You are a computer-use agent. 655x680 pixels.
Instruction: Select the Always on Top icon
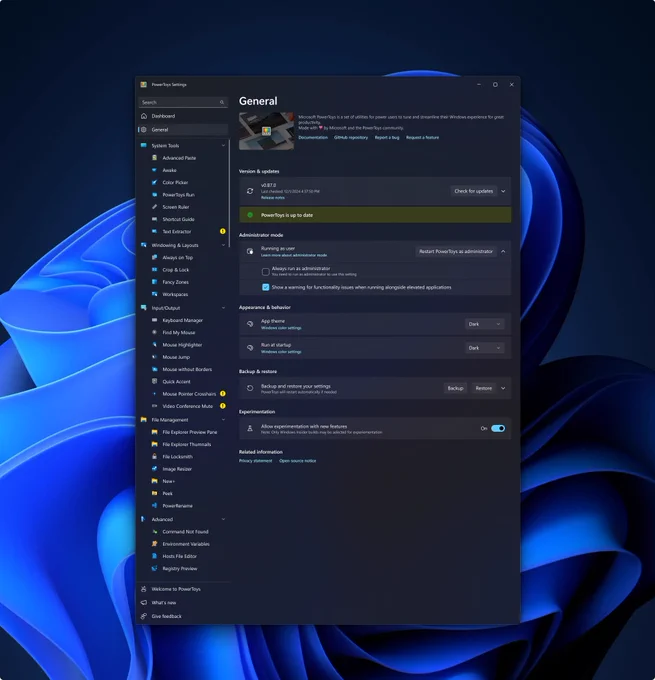(x=154, y=257)
